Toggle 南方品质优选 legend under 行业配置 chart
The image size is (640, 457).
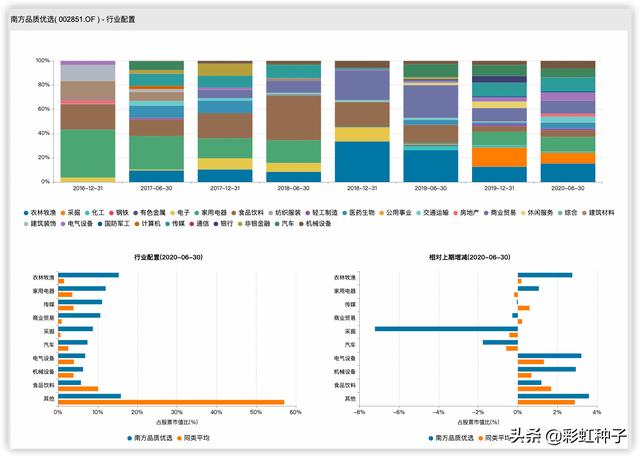point(150,438)
